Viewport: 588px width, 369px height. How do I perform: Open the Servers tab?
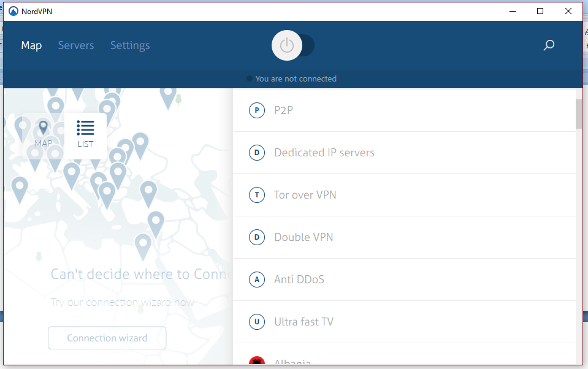[76, 45]
